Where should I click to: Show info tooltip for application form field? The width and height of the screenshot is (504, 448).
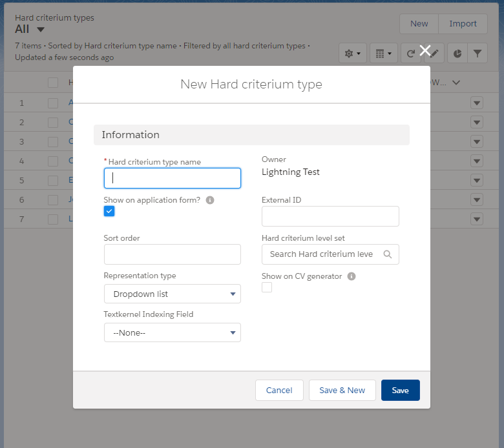tap(210, 200)
